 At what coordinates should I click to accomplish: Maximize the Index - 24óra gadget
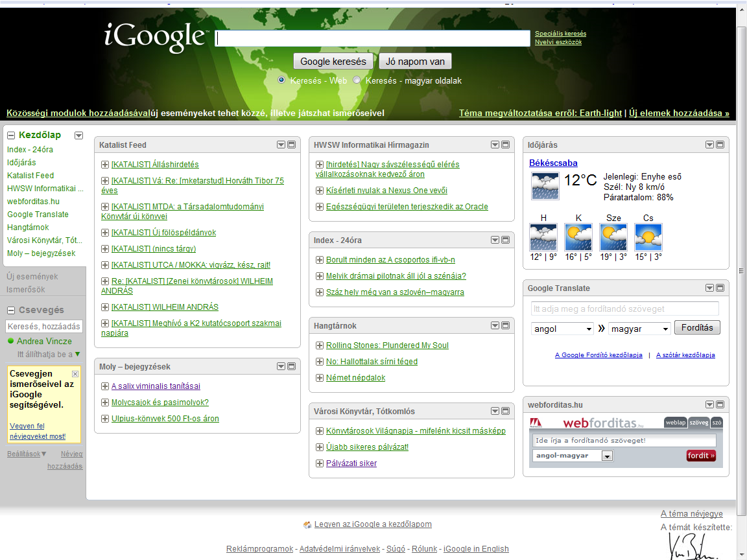pyautogui.click(x=506, y=240)
